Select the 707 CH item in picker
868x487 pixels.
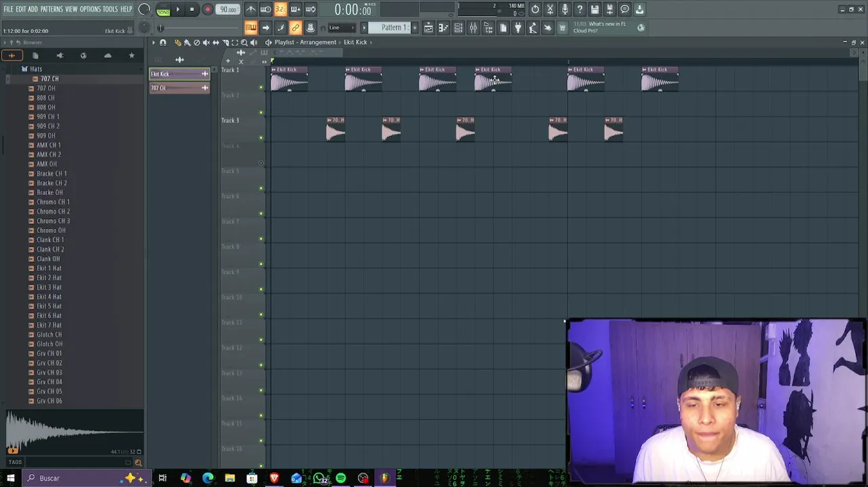(x=179, y=87)
